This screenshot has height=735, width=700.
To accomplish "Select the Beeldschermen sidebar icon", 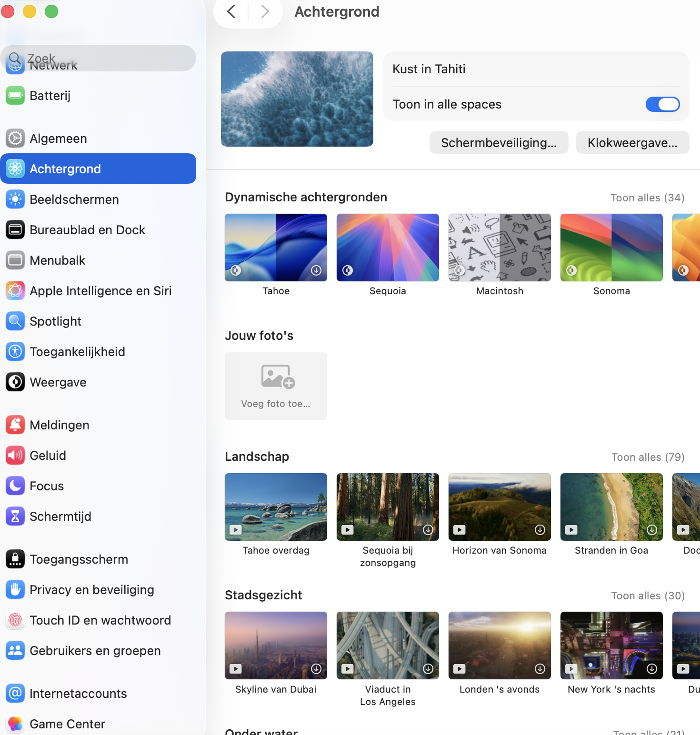I will click(15, 199).
